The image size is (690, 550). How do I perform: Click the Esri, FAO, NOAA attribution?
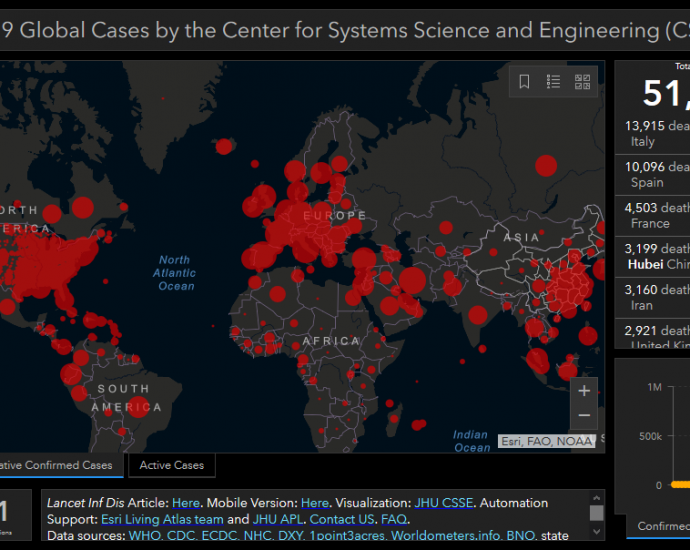(547, 441)
